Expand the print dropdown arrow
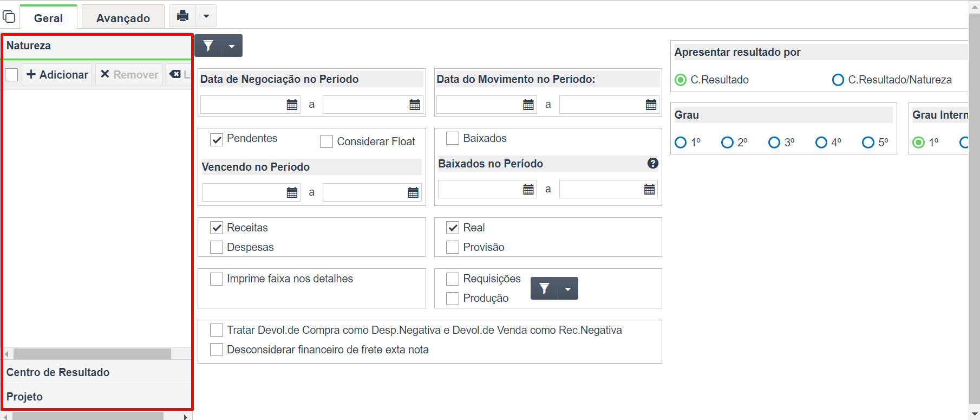980x420 pixels. [x=206, y=16]
